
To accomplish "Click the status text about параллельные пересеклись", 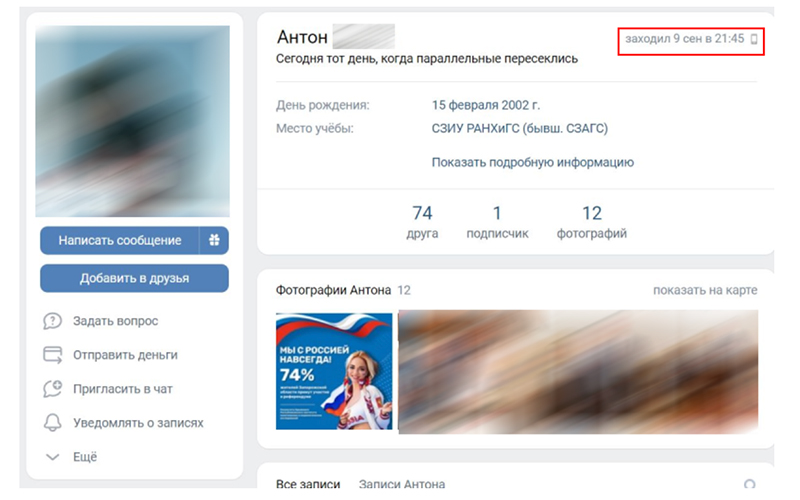I will 427,59.
